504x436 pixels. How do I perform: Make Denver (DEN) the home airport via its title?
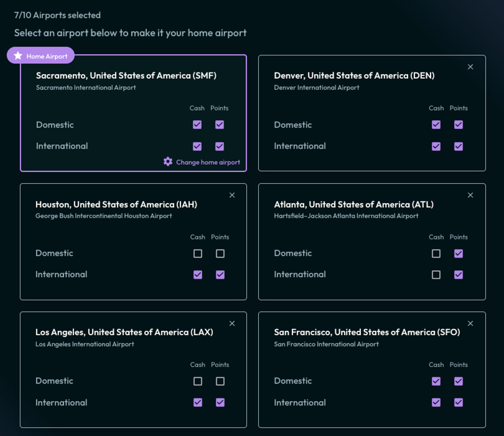coord(354,75)
